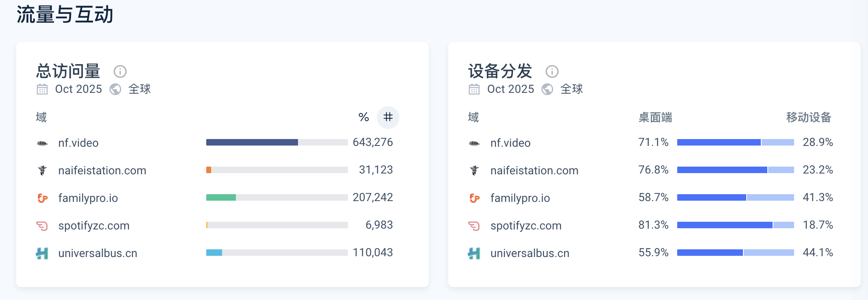868x300 pixels.
Task: Click spotifyzc.com favicon in device distribution list
Action: point(474,225)
